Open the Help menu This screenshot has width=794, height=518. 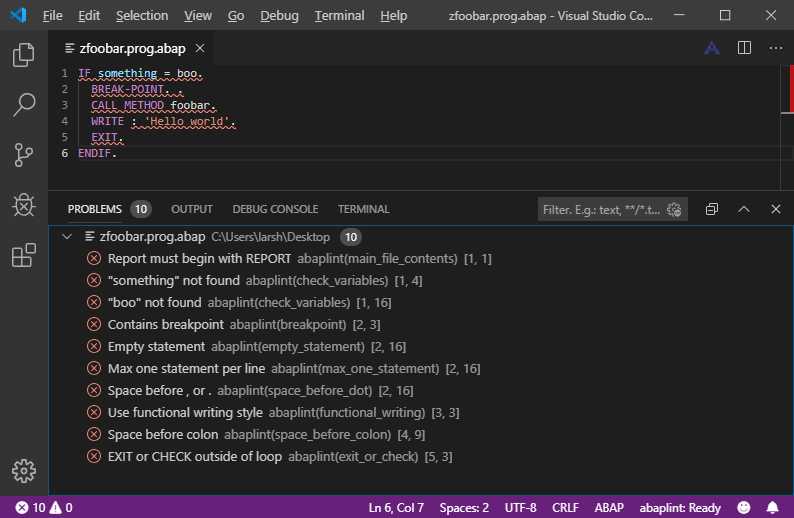tap(393, 16)
